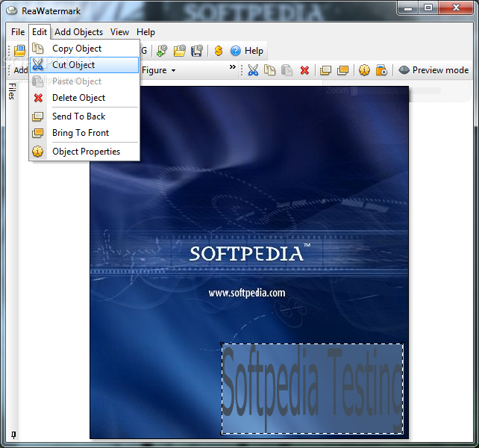
Task: Open the File menu
Action: [x=18, y=32]
